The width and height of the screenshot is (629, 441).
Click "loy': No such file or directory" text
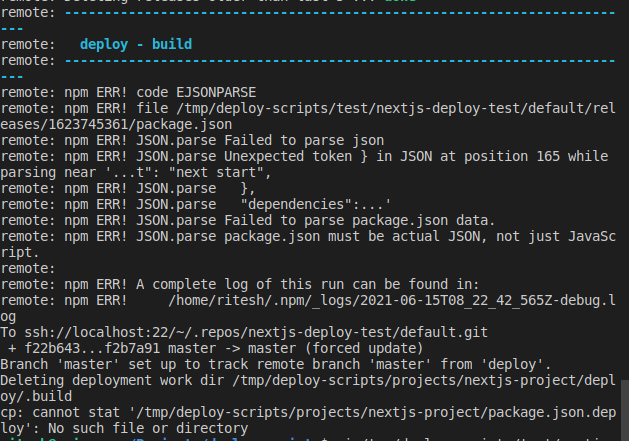(124, 429)
